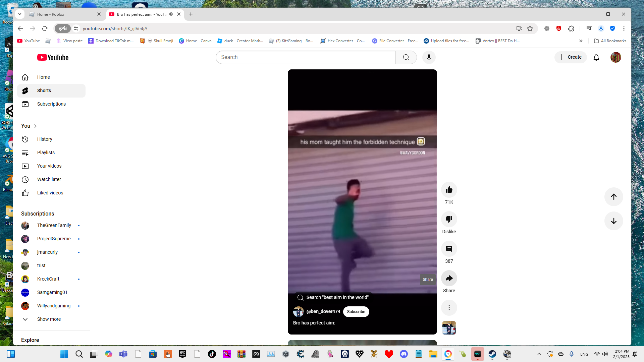Expand Show more subscriptions
Viewport: 644px width, 362px height.
(x=49, y=319)
